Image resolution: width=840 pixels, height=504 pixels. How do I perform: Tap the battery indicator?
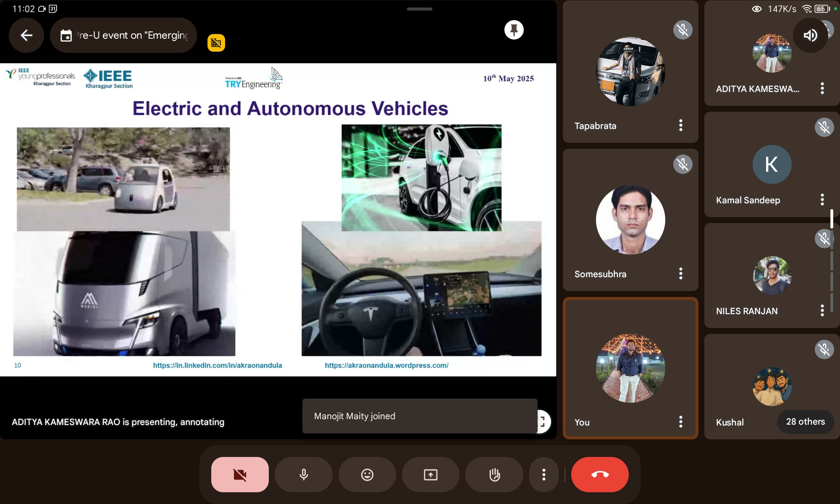click(822, 9)
